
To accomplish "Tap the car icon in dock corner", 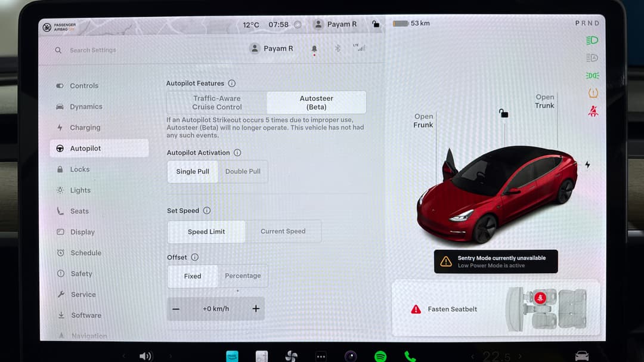I will pyautogui.click(x=581, y=356).
